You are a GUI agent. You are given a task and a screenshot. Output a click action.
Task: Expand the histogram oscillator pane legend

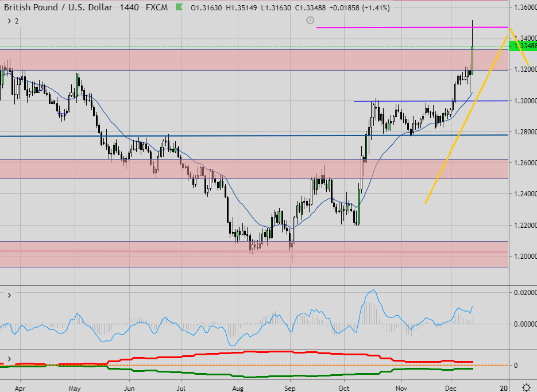click(9, 295)
